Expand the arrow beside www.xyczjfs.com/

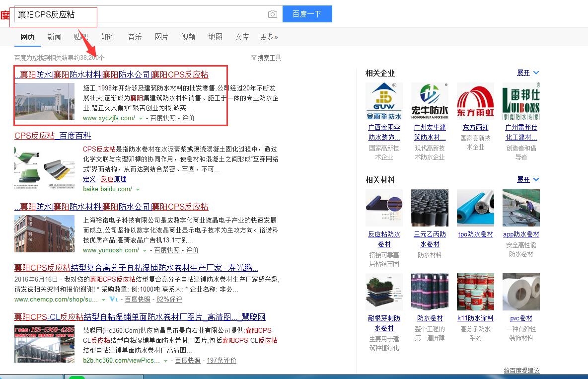(x=141, y=119)
